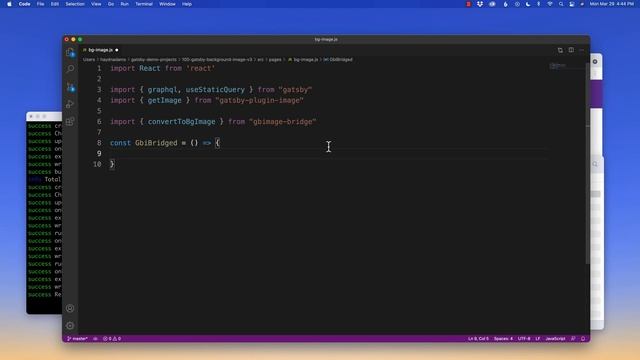Click the Dropbox menu bar icon

480,4
